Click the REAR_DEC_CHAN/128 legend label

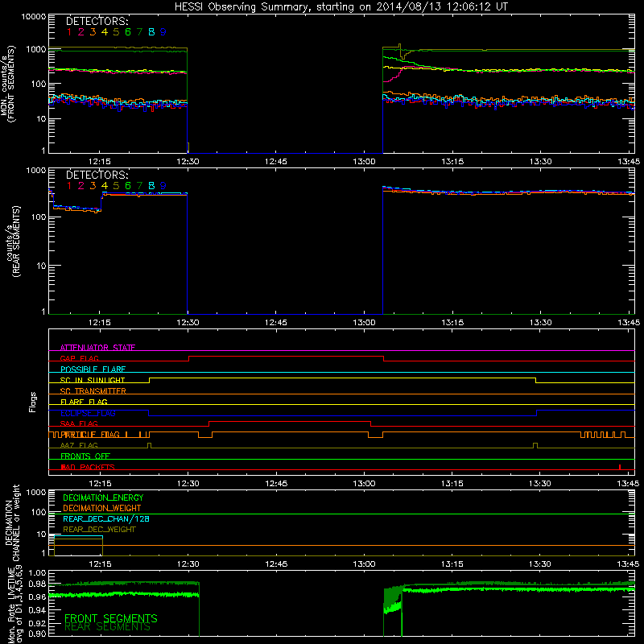pyautogui.click(x=106, y=518)
